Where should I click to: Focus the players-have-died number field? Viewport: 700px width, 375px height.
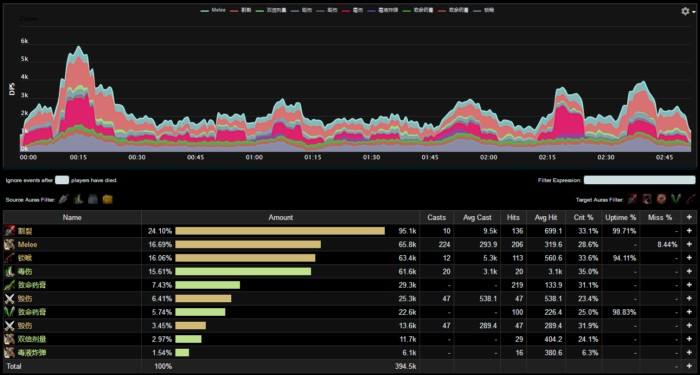62,180
